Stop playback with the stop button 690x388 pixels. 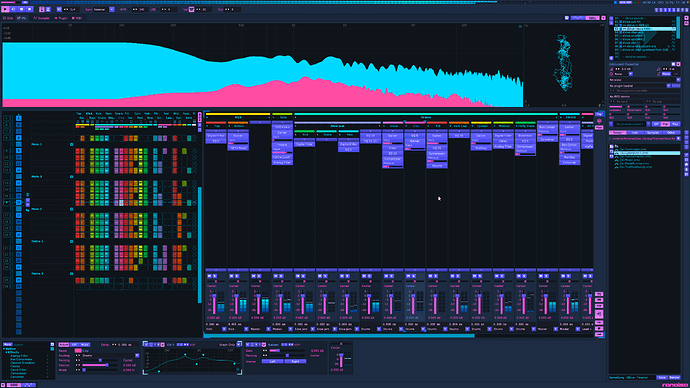[22, 9]
